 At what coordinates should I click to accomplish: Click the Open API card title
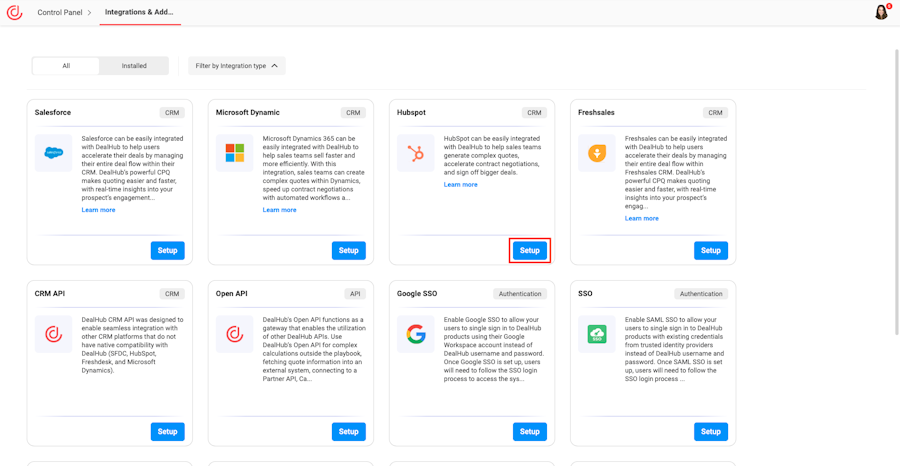pos(232,293)
